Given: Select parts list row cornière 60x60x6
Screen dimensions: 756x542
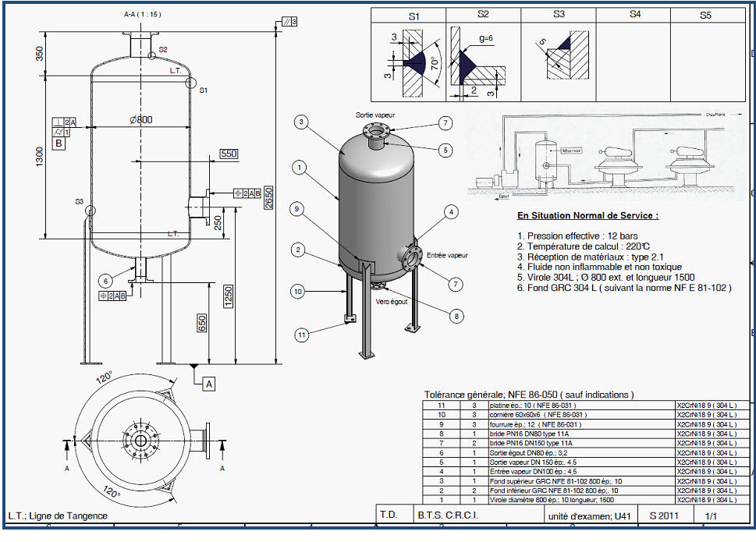Looking at the screenshot, I should click(x=586, y=415).
